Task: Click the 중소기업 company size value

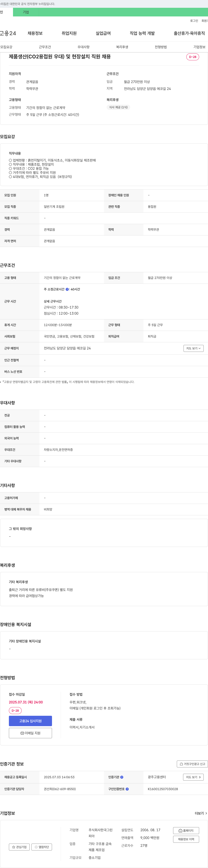Action: 94,858
